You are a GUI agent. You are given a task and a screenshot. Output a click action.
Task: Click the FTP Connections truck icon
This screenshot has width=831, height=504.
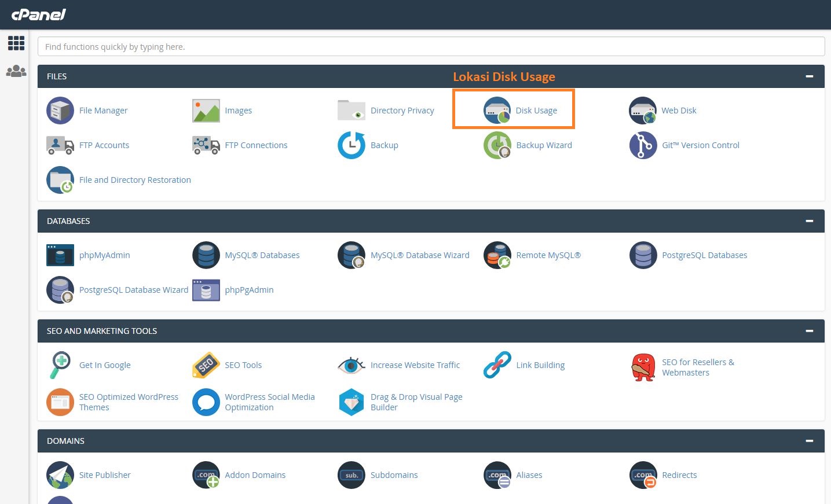pyautogui.click(x=206, y=145)
